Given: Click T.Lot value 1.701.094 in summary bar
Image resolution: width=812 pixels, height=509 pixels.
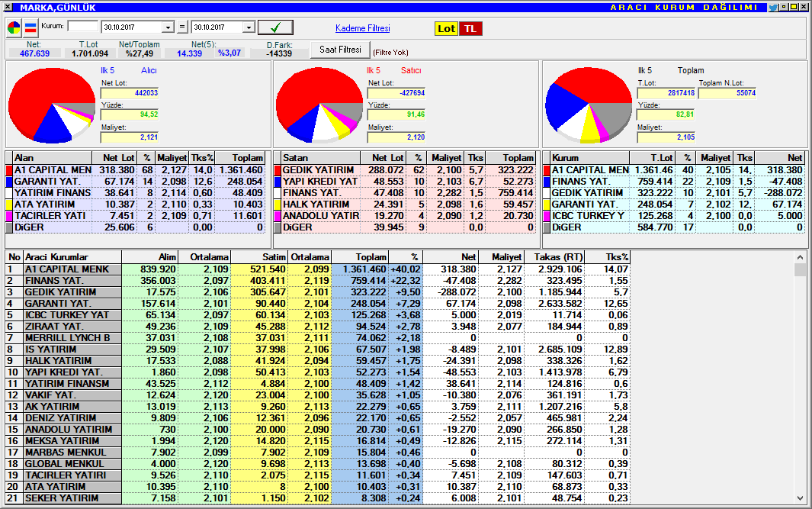Looking at the screenshot, I should coord(90,53).
